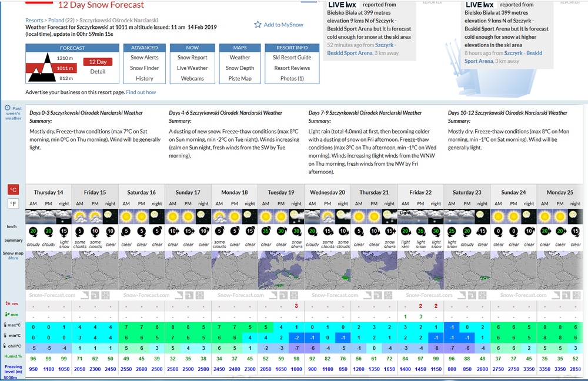Viewport: 588px width, 381px height.
Task: Open Tuesday 19 snow map thumbnail
Action: pyautogui.click(x=281, y=270)
